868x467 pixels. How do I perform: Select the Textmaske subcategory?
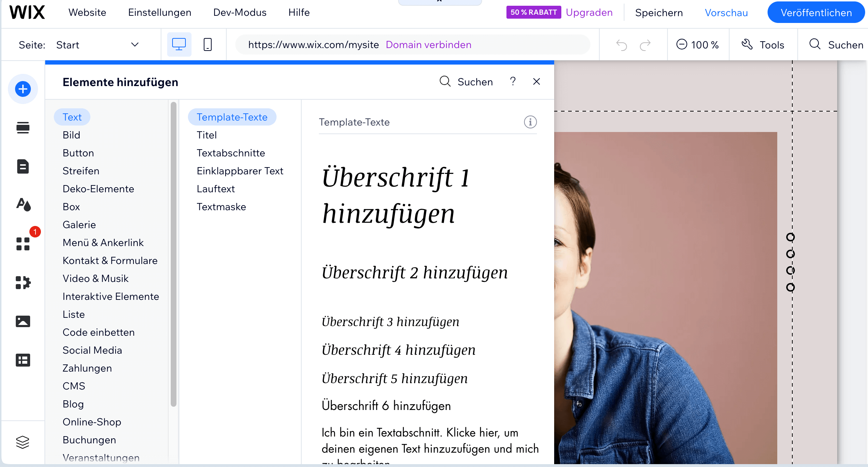coord(221,207)
